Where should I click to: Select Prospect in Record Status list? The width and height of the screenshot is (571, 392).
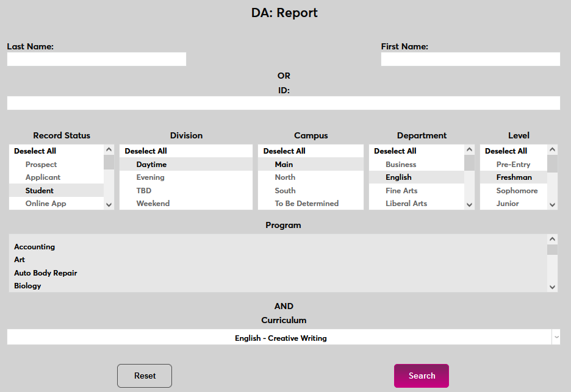pos(41,165)
